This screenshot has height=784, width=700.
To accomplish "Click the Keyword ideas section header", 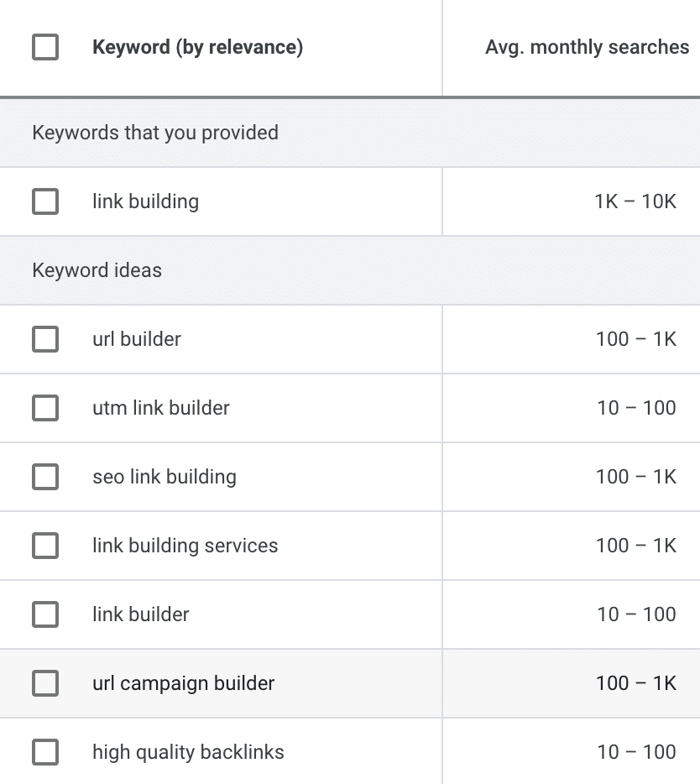I will pyautogui.click(x=97, y=270).
